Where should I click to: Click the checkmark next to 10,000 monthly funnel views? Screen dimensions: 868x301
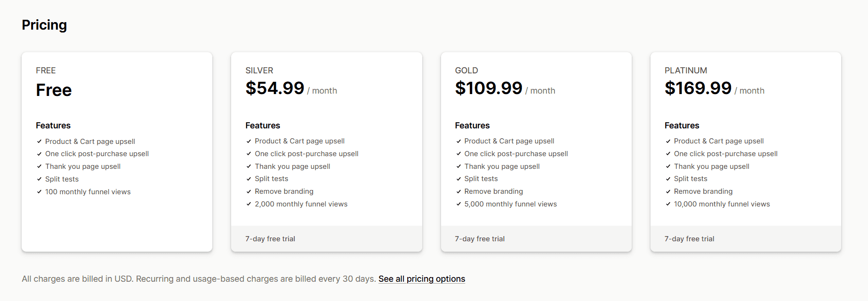(x=667, y=204)
